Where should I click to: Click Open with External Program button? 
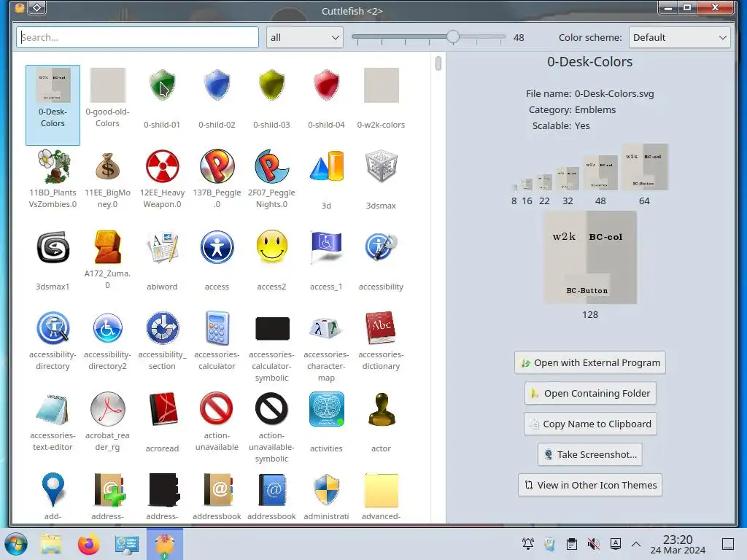[x=589, y=363]
